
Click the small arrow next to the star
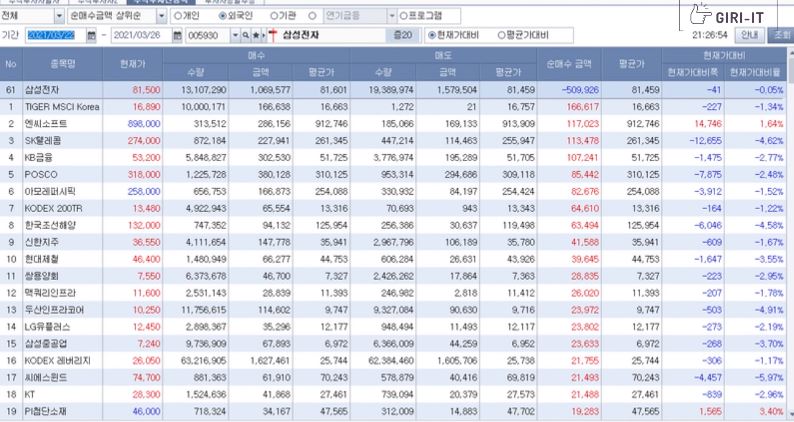263,35
